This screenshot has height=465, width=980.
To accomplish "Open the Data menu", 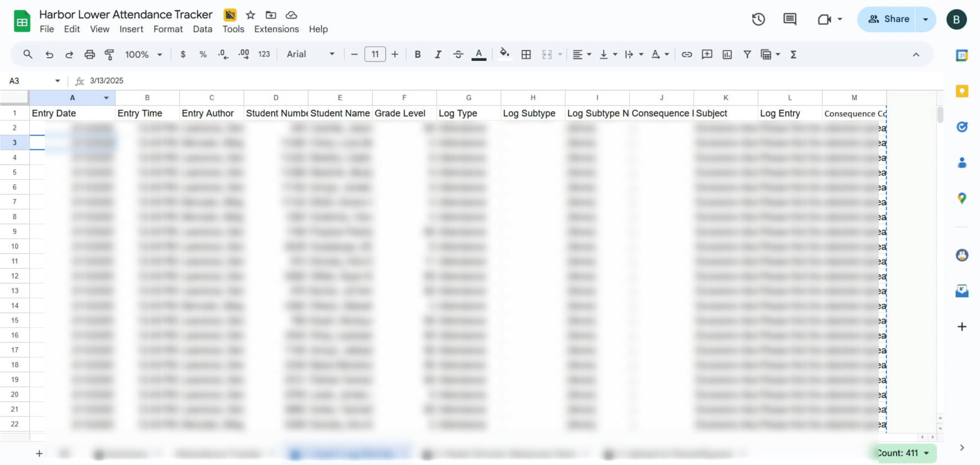I will click(202, 29).
